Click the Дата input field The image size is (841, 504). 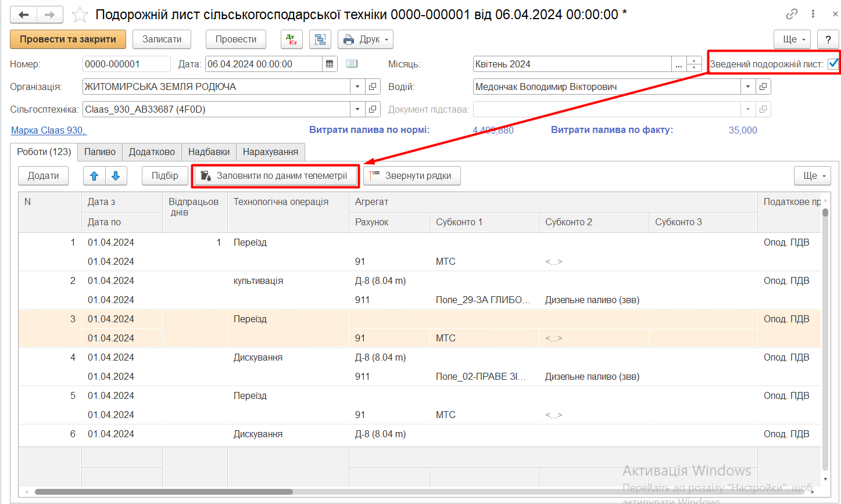click(x=264, y=64)
